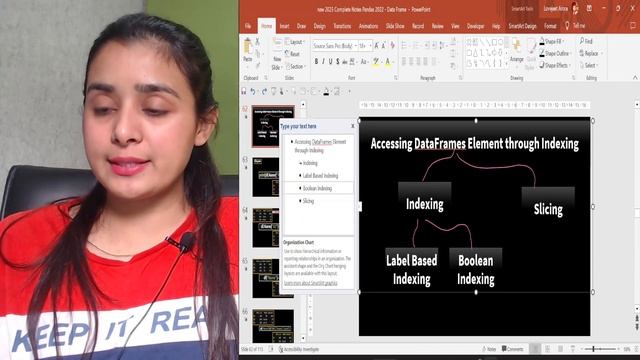Viewport: 640px width, 360px height.
Task: Open the Change Case dropdown
Action: click(364, 62)
